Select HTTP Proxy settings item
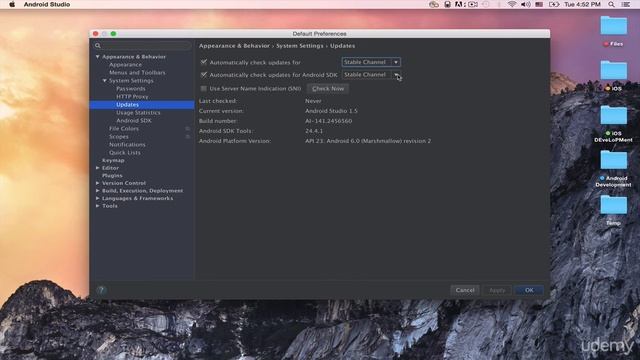 [132, 97]
